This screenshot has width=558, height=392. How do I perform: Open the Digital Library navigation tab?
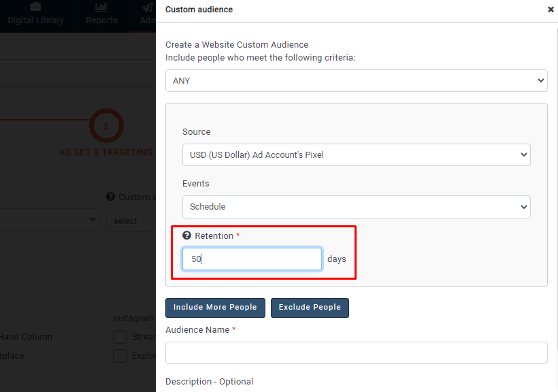(35, 20)
